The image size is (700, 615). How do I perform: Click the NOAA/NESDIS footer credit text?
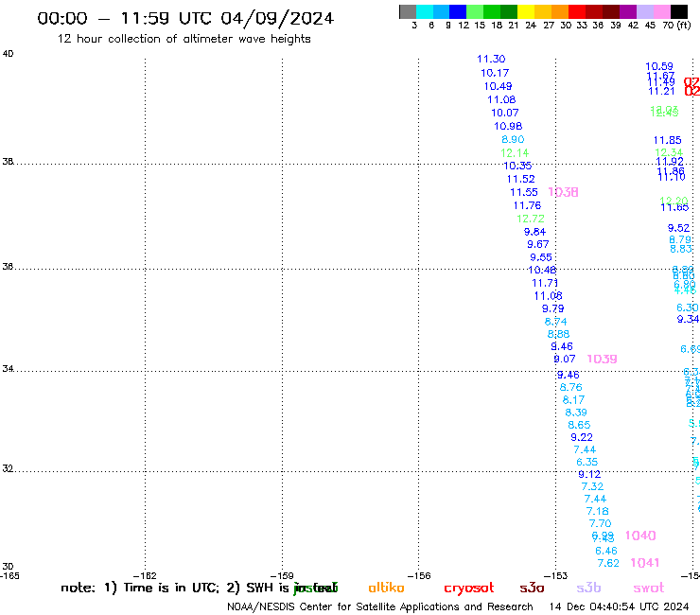380,606
